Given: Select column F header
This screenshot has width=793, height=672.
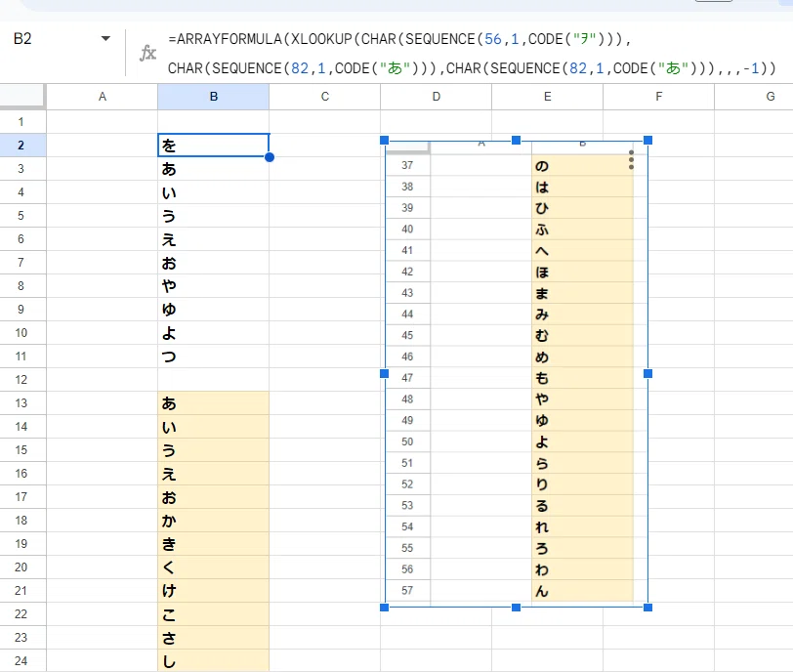Looking at the screenshot, I should [658, 97].
